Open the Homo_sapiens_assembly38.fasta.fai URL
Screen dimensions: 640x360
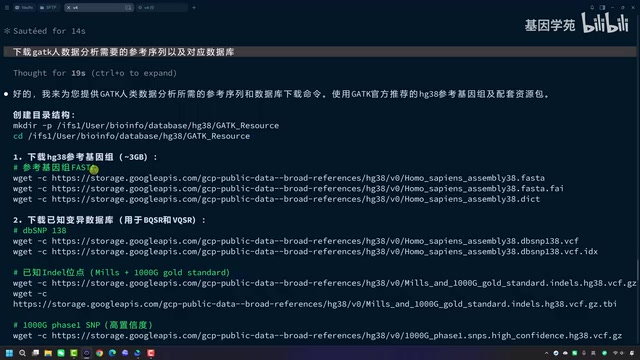tap(307, 189)
